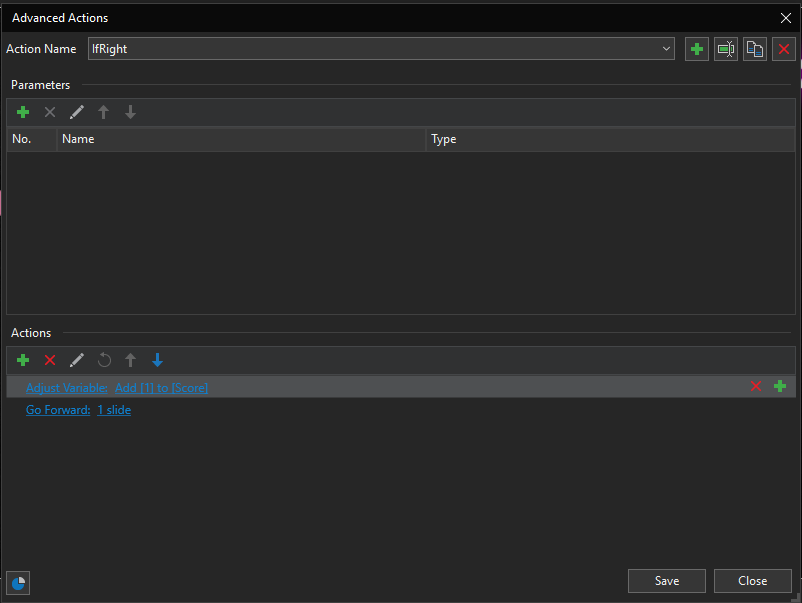Remove the selected parameter in the Parameters toolbar

[x=50, y=112]
